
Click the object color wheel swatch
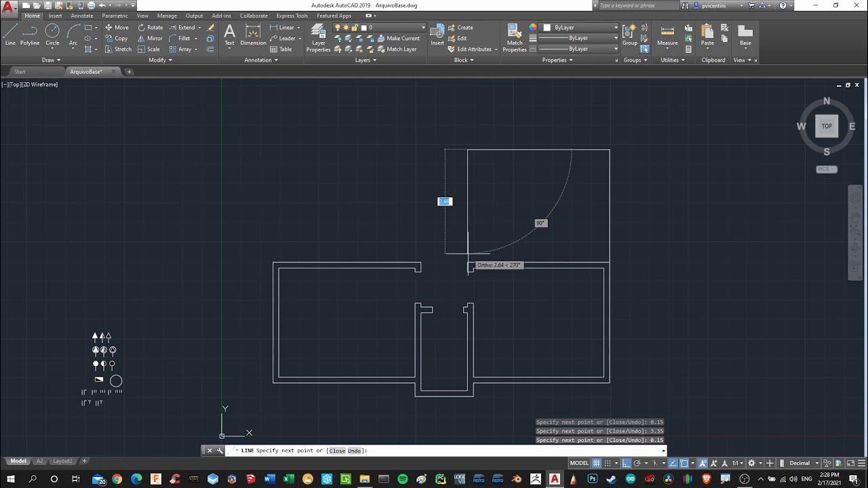tap(533, 28)
